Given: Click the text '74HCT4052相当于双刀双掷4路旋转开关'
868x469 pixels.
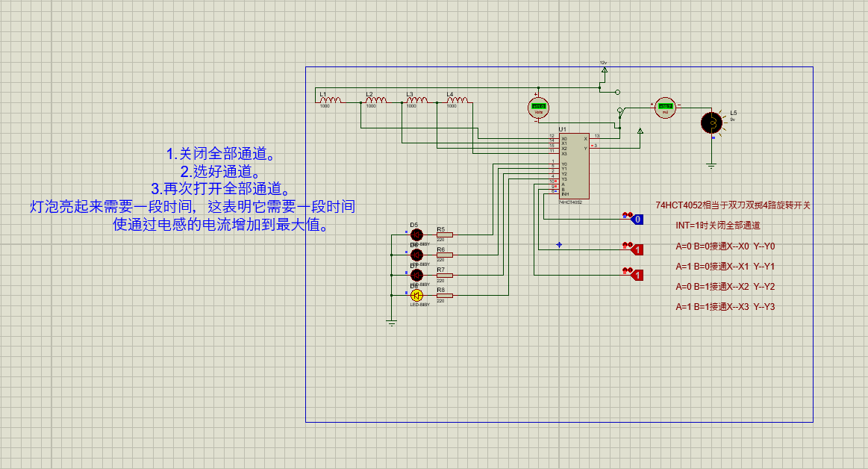Looking at the screenshot, I should (x=733, y=205).
